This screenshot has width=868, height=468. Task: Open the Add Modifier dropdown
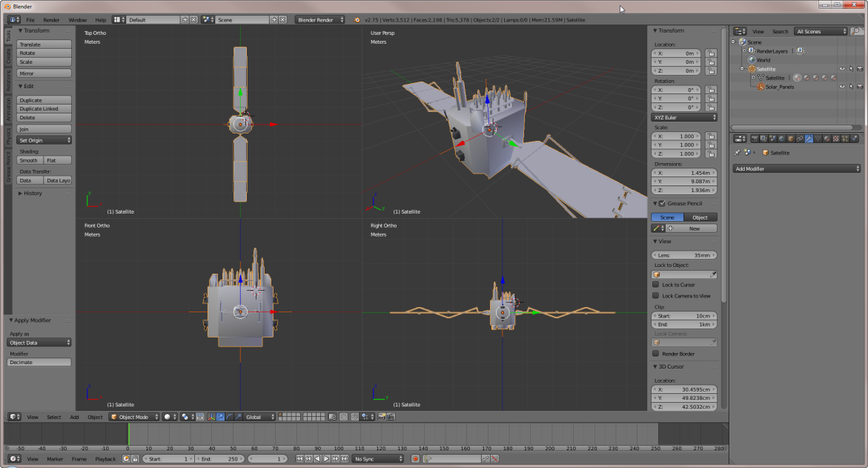tap(796, 169)
